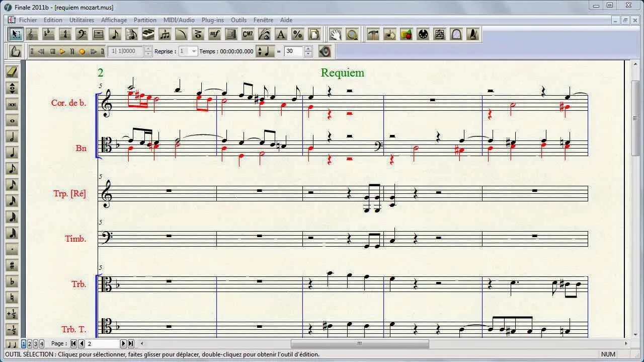The height and width of the screenshot is (362, 644).
Task: Select the Tempo metronome tool
Action: 473,34
